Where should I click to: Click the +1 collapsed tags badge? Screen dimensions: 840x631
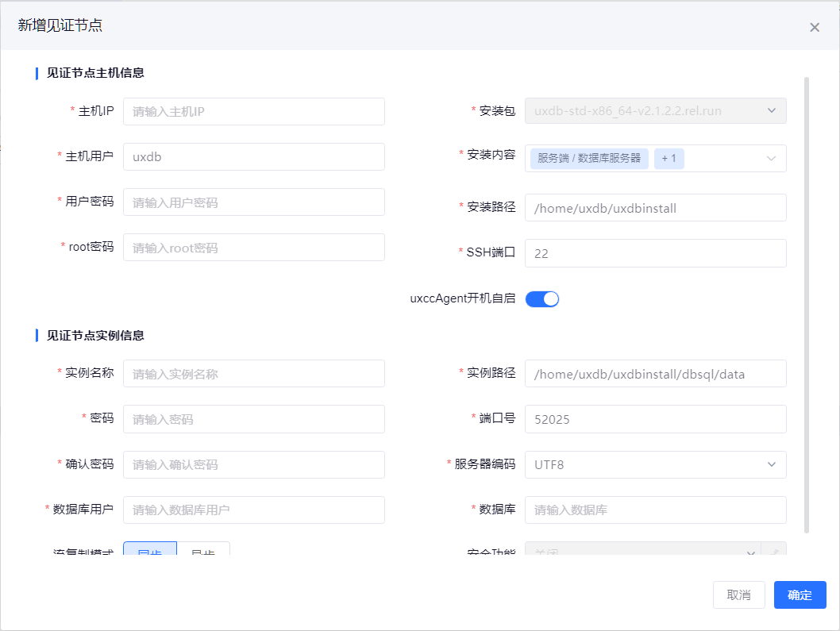click(669, 158)
